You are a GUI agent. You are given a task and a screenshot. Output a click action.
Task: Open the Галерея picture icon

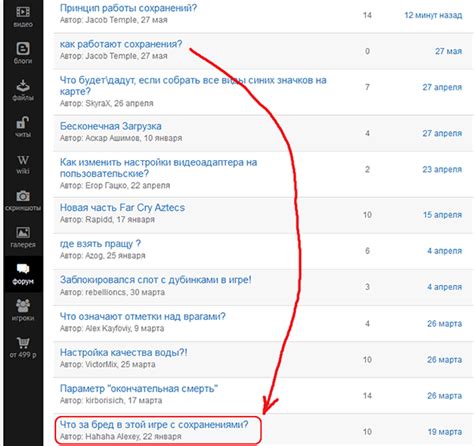click(x=23, y=232)
